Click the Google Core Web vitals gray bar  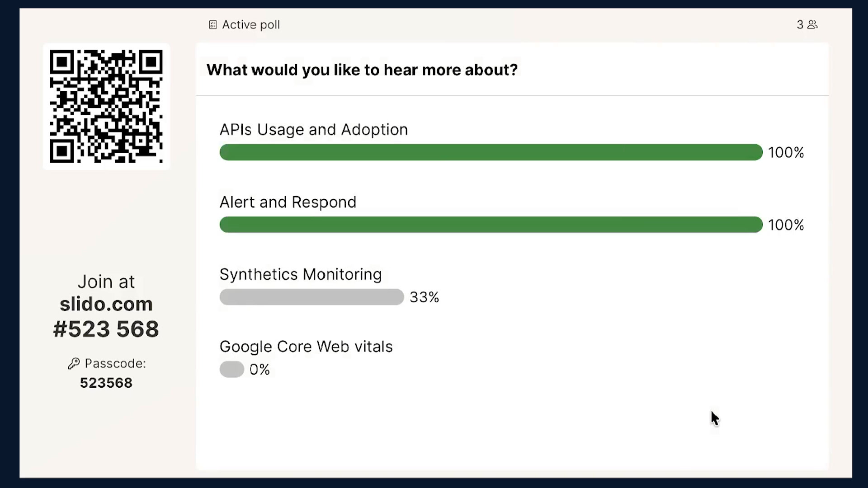[232, 369]
